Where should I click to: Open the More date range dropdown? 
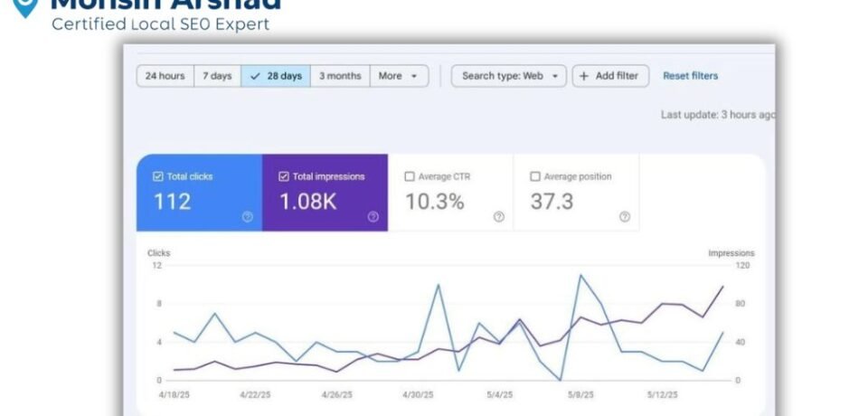coord(399,76)
